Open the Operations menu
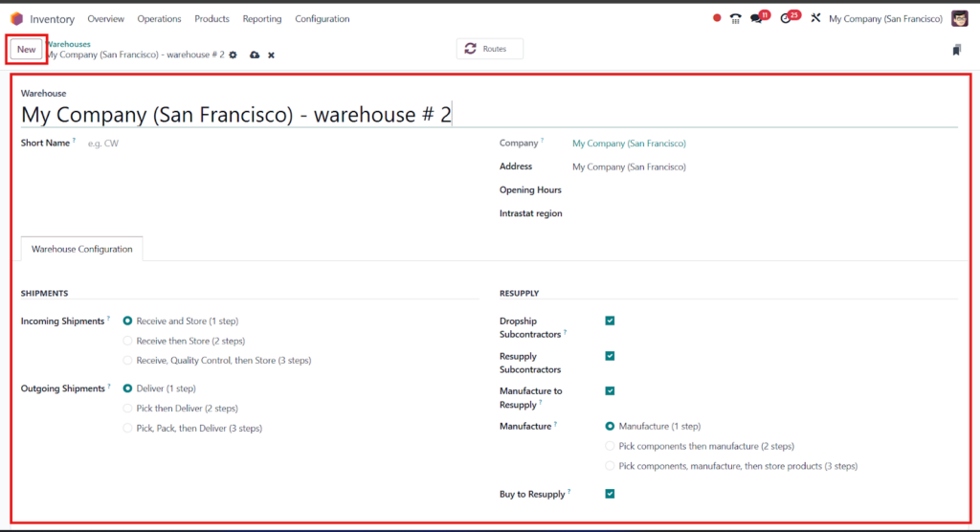Screen dimensions: 980x532 tap(160, 19)
